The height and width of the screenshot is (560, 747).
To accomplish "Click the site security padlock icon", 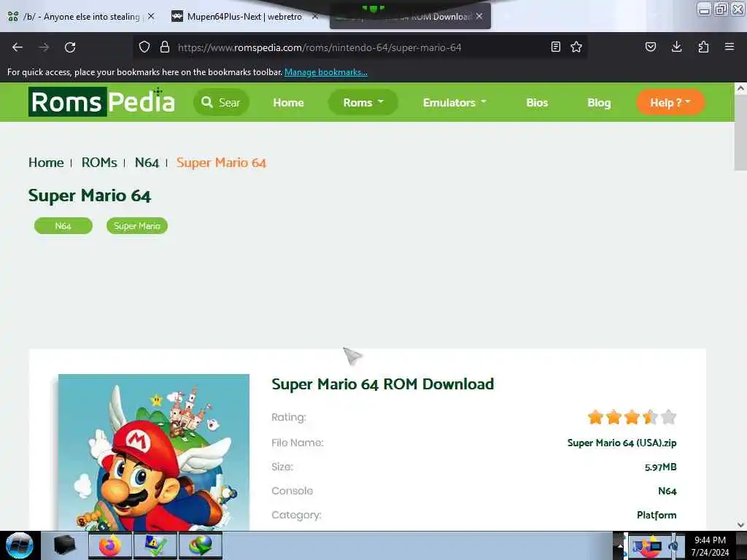I will tap(165, 47).
